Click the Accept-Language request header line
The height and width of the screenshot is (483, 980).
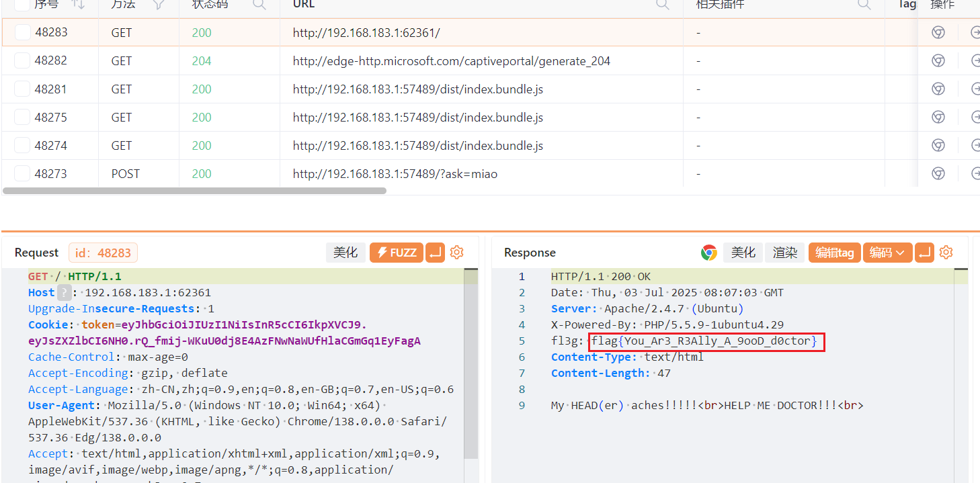click(x=241, y=389)
